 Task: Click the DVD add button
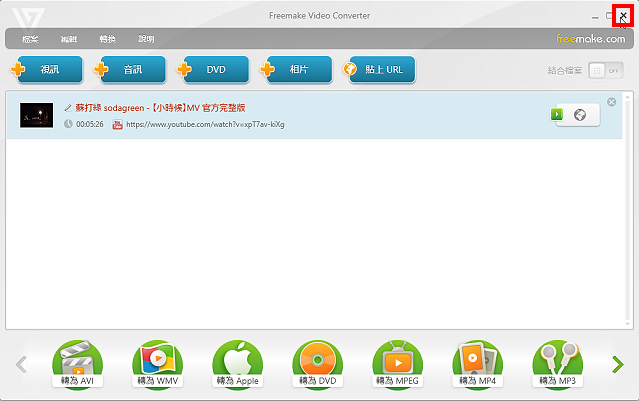pyautogui.click(x=213, y=70)
